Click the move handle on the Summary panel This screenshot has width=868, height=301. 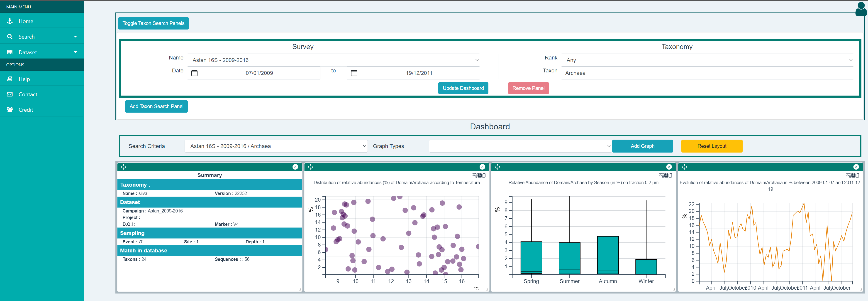pos(124,167)
